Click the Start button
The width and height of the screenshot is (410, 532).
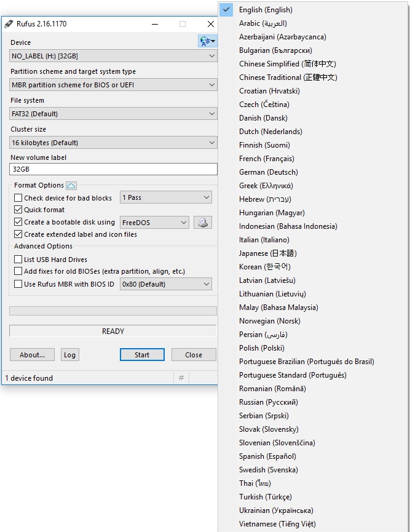(142, 354)
